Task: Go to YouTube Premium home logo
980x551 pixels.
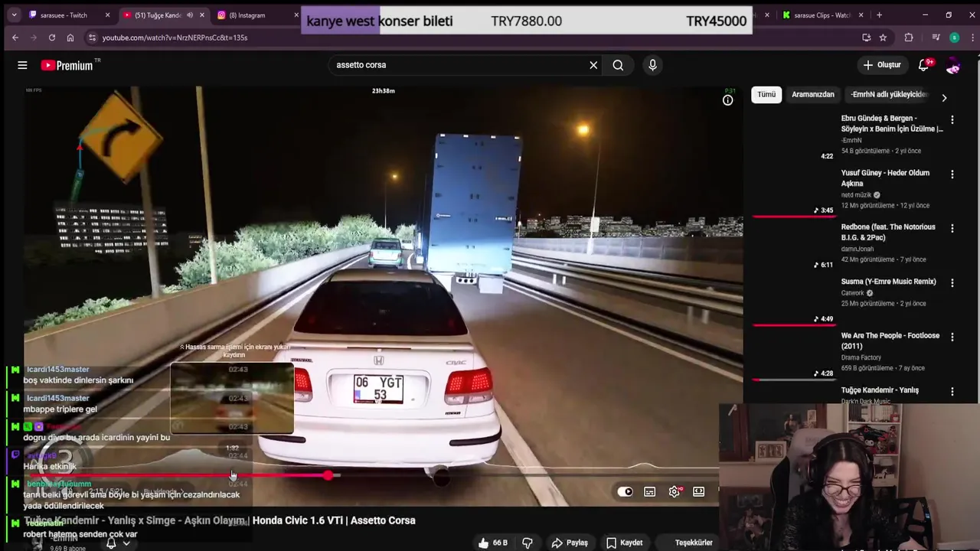Action: (67, 65)
